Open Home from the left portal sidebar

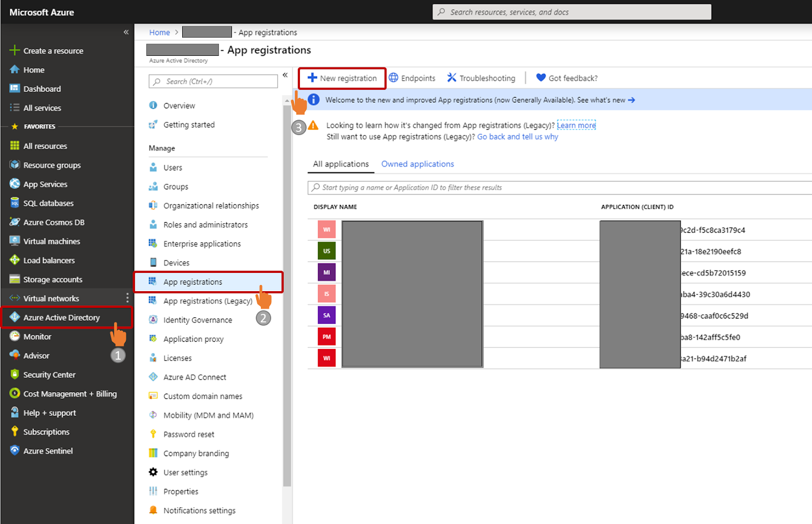[x=33, y=70]
